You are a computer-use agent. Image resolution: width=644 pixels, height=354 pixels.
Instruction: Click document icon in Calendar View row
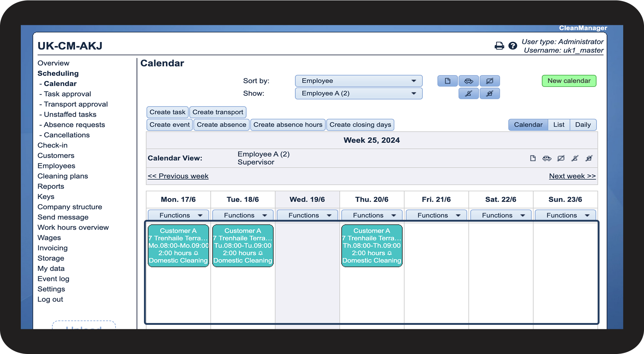coord(533,158)
